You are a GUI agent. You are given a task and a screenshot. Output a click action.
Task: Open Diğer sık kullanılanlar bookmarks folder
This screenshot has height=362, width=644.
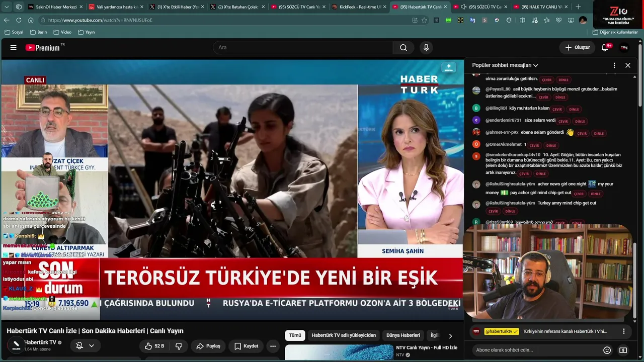coord(615,32)
